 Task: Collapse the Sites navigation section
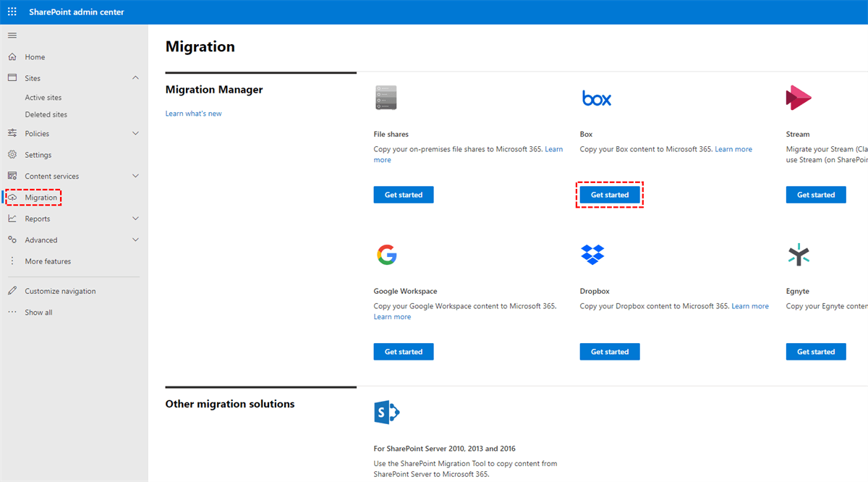click(135, 78)
